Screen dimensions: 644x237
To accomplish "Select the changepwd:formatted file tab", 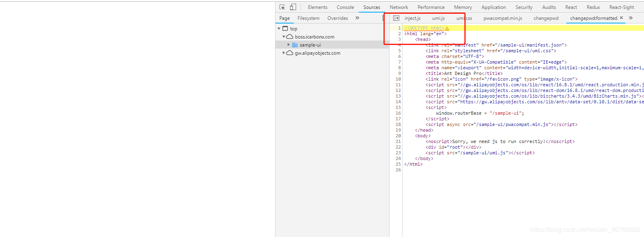I will (x=593, y=18).
